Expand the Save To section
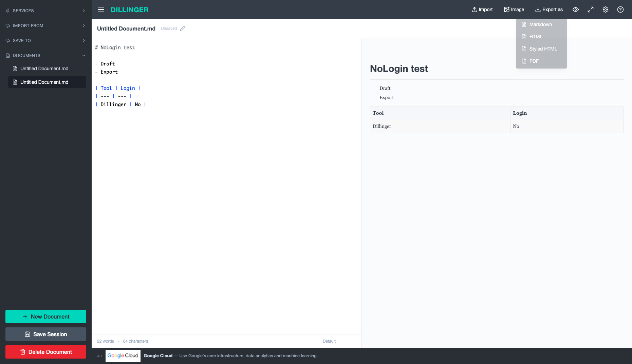Viewport: 632px width, 364px height. pyautogui.click(x=46, y=41)
